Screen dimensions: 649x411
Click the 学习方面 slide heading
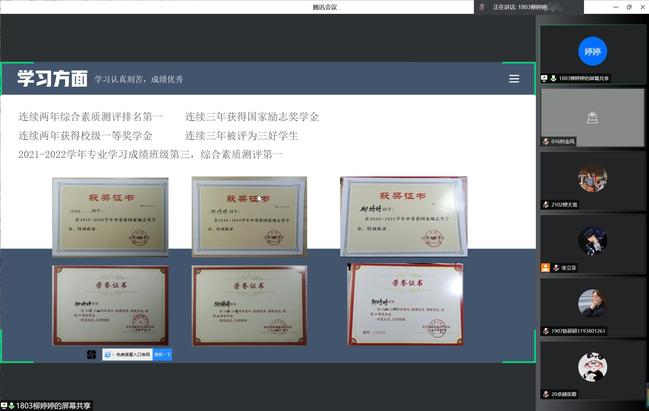pos(51,78)
